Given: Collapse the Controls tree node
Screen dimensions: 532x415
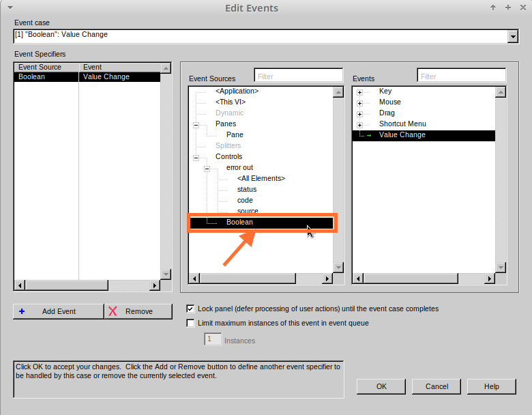Looking at the screenshot, I should [196, 158].
